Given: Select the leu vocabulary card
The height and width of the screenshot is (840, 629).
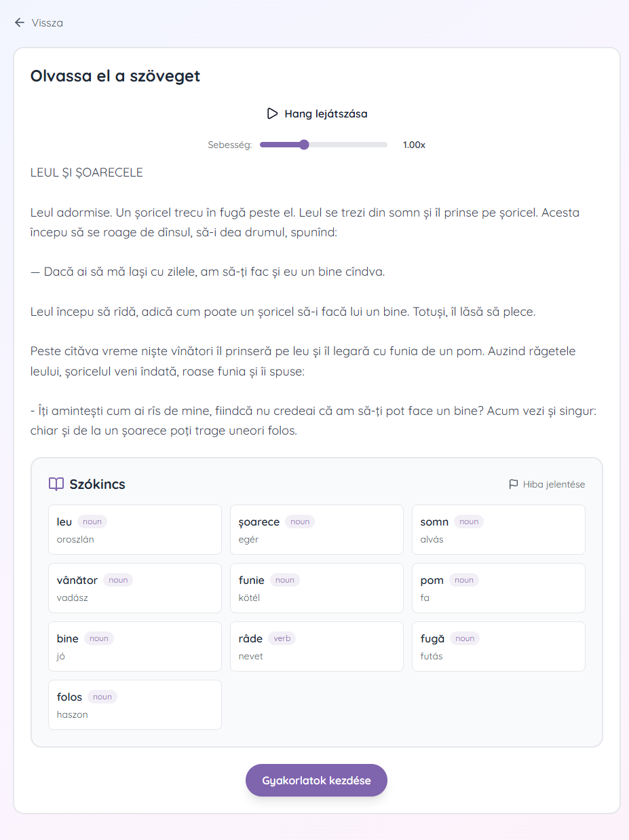Looking at the screenshot, I should [135, 530].
